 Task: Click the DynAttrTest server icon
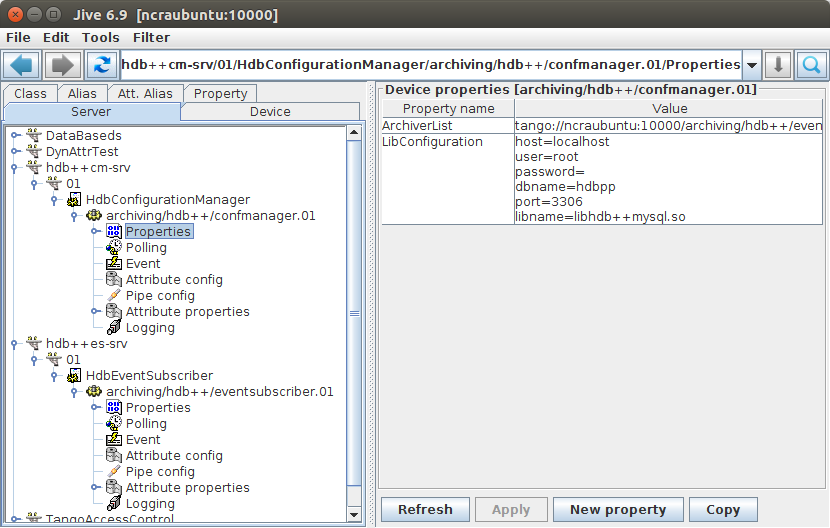[34, 151]
